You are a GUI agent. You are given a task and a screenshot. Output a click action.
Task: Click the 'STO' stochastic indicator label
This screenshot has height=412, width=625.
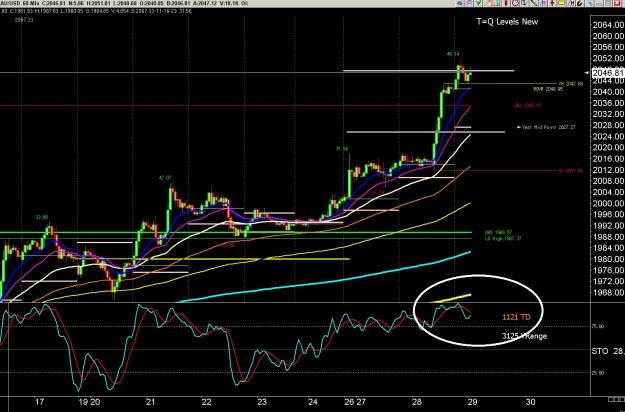(600, 351)
